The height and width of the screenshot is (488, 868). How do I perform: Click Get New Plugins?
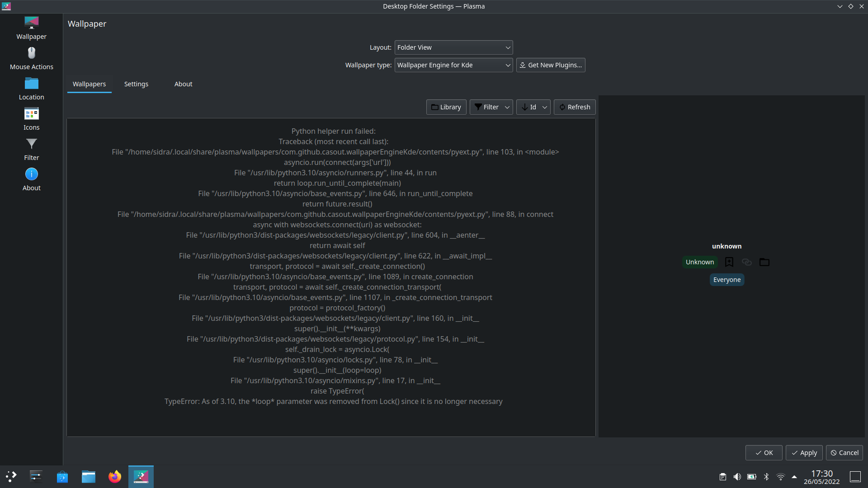(550, 65)
